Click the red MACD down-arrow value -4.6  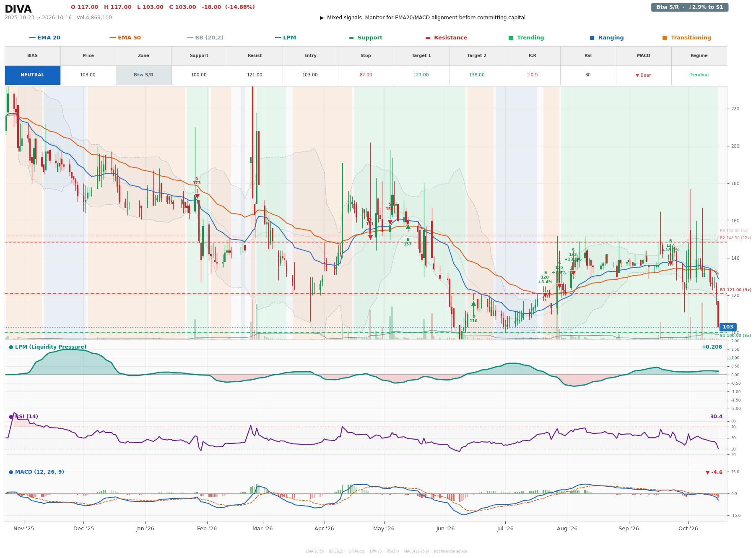[x=714, y=472]
